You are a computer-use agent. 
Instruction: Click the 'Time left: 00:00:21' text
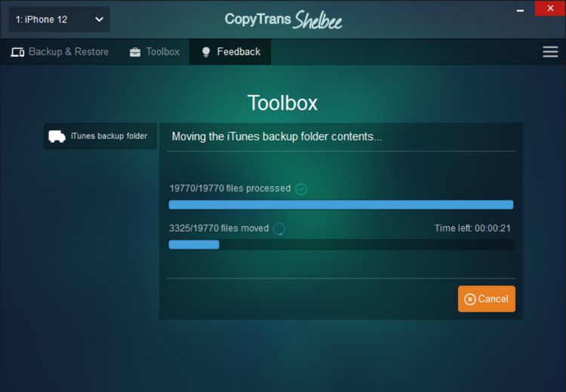click(x=472, y=228)
